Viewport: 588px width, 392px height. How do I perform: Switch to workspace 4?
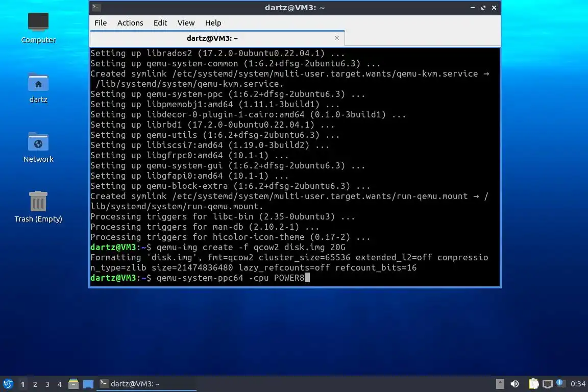point(60,384)
